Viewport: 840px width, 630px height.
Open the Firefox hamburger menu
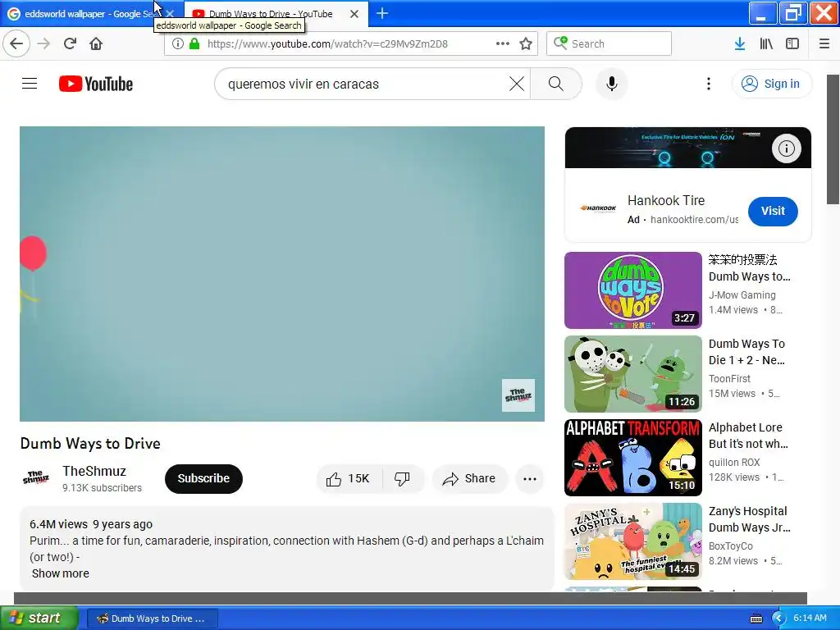(x=824, y=43)
